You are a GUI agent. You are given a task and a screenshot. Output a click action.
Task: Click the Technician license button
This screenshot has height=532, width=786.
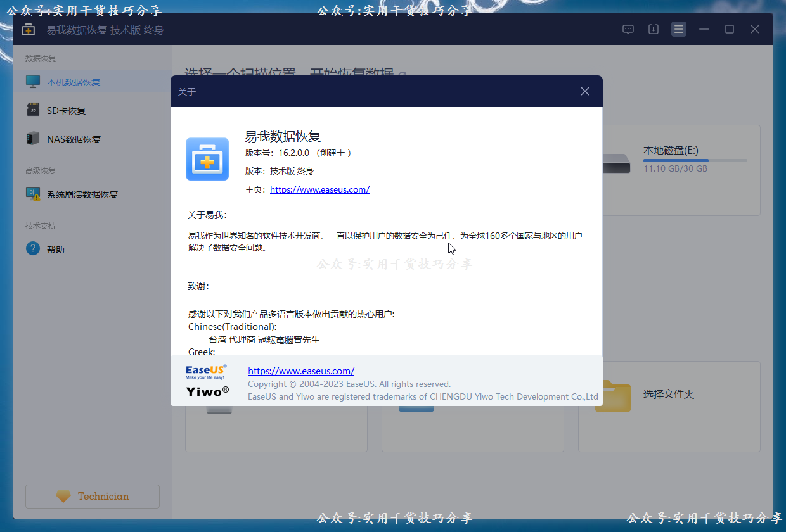click(x=92, y=496)
